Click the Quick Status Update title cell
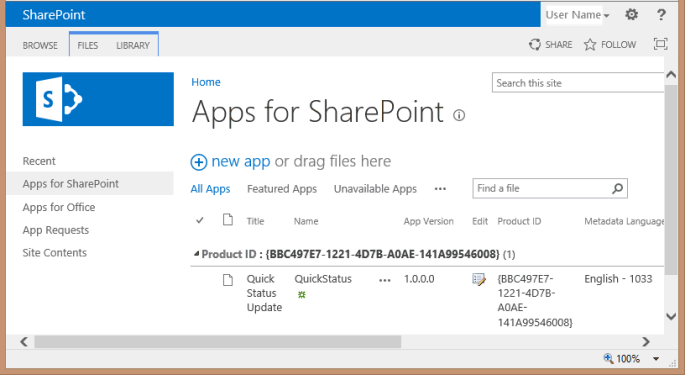The image size is (685, 375). click(x=264, y=293)
